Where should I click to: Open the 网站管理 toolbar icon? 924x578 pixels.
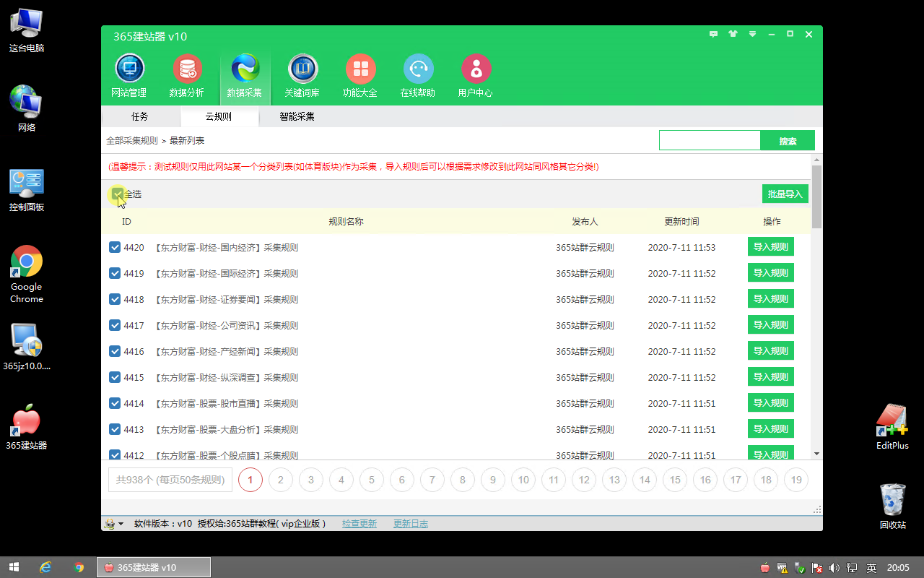(129, 76)
